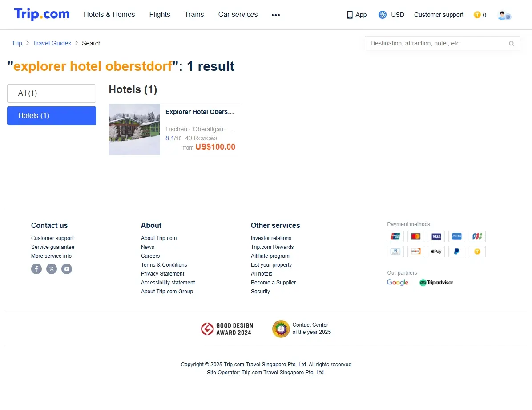The width and height of the screenshot is (532, 410).
Task: Click the Mastercard payment icon
Action: (415, 236)
